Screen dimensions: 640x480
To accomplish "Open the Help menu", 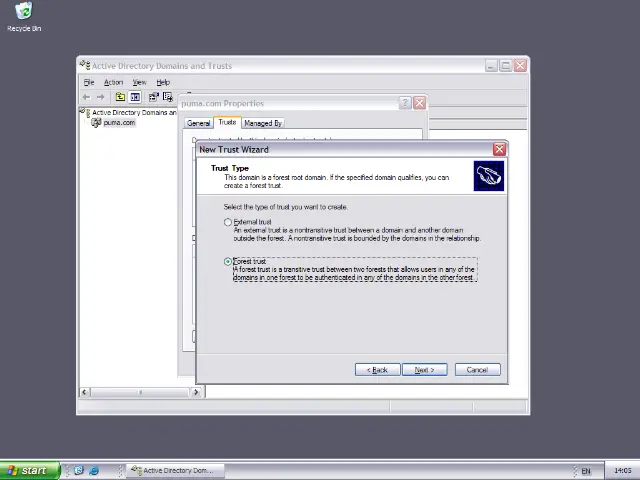I will [163, 82].
